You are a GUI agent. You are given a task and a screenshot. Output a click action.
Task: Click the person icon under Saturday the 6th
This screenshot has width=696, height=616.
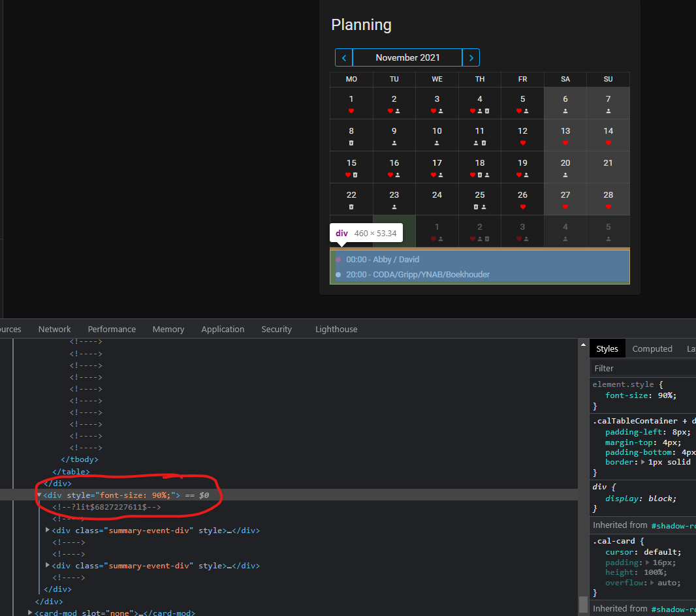click(x=566, y=111)
